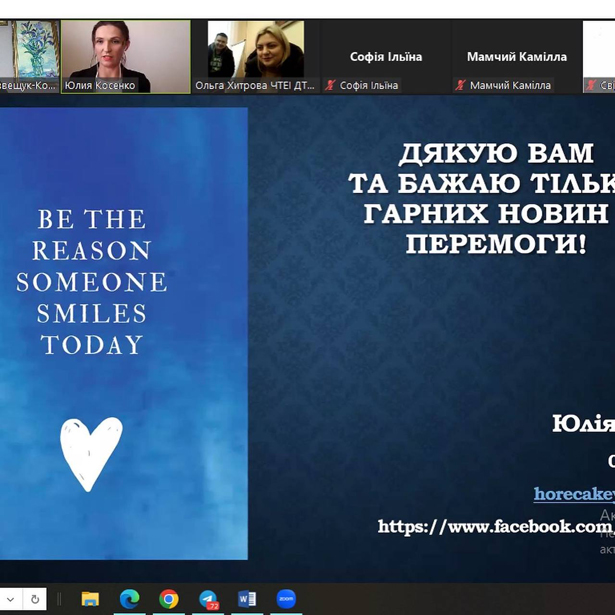Image resolution: width=615 pixels, height=615 pixels.
Task: Click the refresh arrow button beside the chevron
Action: (35, 599)
